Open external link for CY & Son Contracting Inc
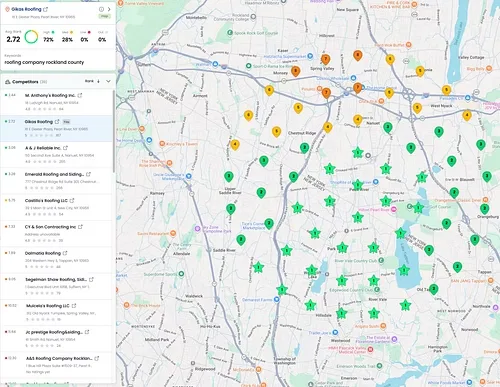The image size is (500, 387). pyautogui.click(x=80, y=227)
